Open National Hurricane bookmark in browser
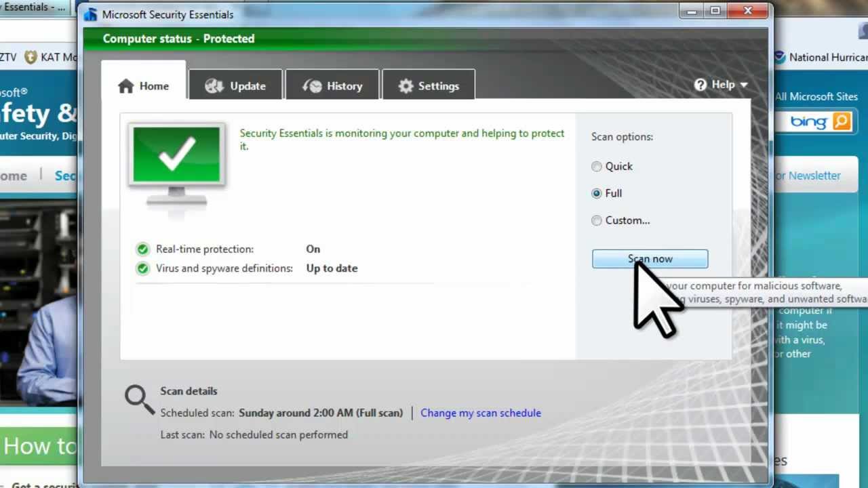 tap(820, 58)
